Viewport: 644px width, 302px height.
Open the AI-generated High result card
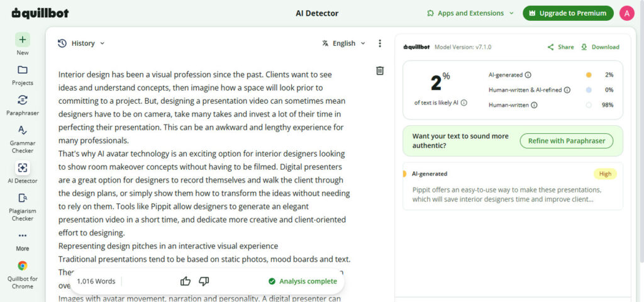click(513, 186)
